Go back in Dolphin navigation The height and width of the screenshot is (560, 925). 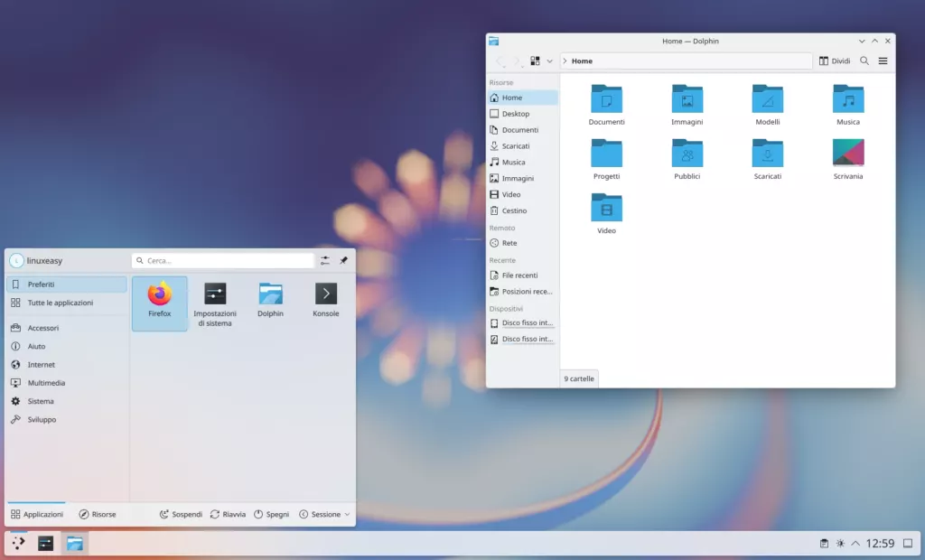(x=500, y=61)
